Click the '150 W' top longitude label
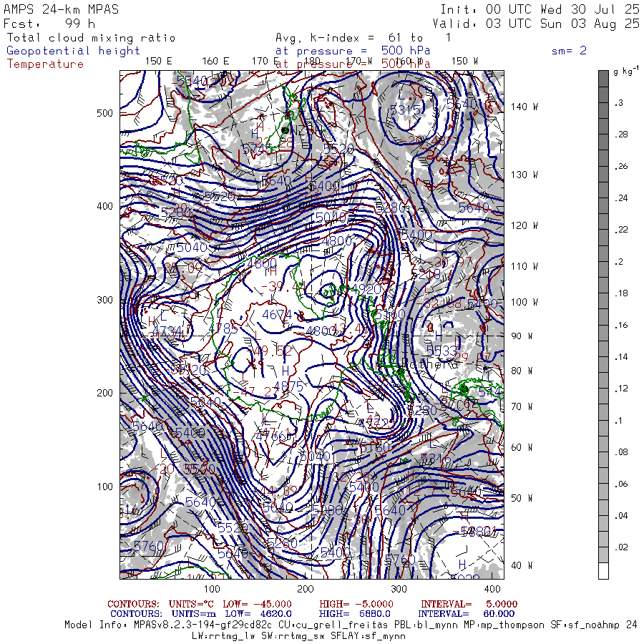The image size is (644, 644). (464, 62)
